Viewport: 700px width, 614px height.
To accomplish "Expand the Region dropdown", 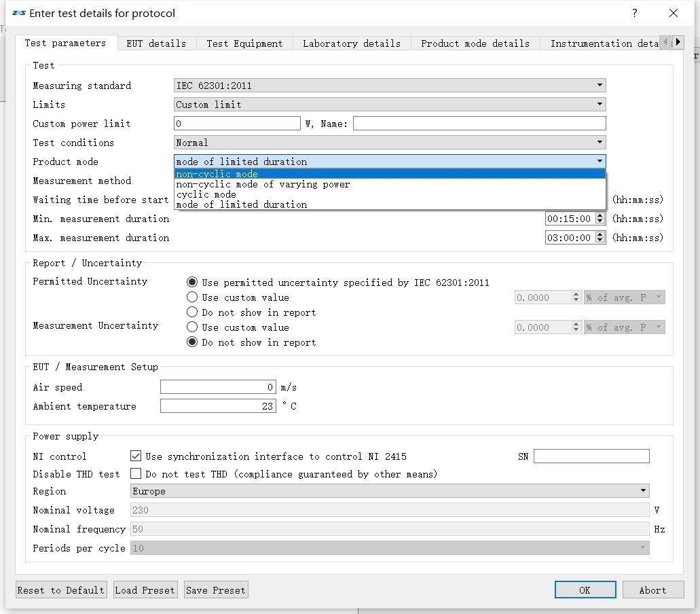I will 390,491.
